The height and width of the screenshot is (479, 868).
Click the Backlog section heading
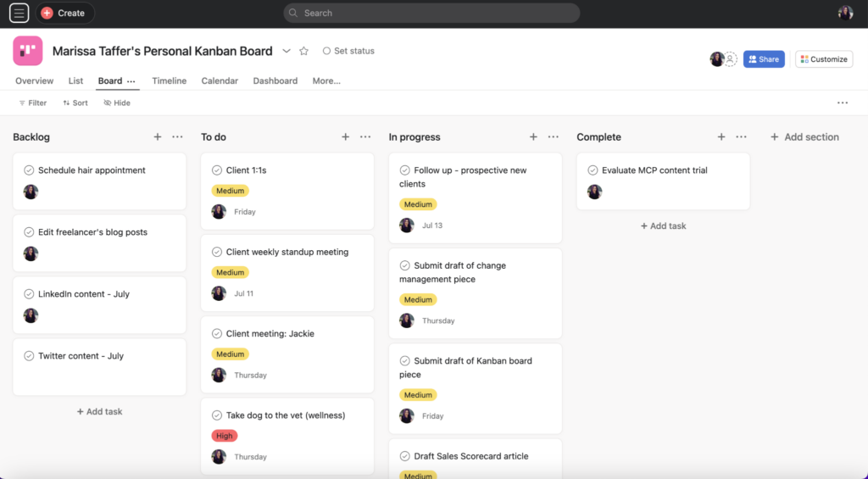[x=31, y=136]
